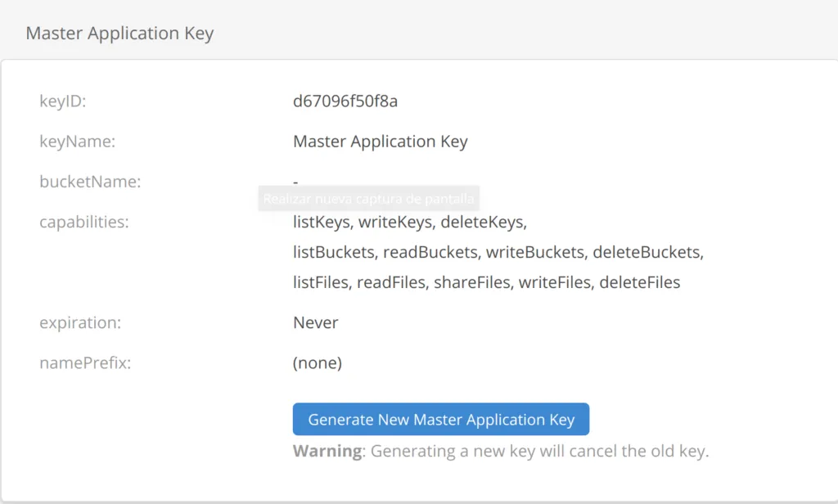The image size is (838, 504).
Task: Click the keyID value d67096f50f8a
Action: click(345, 101)
